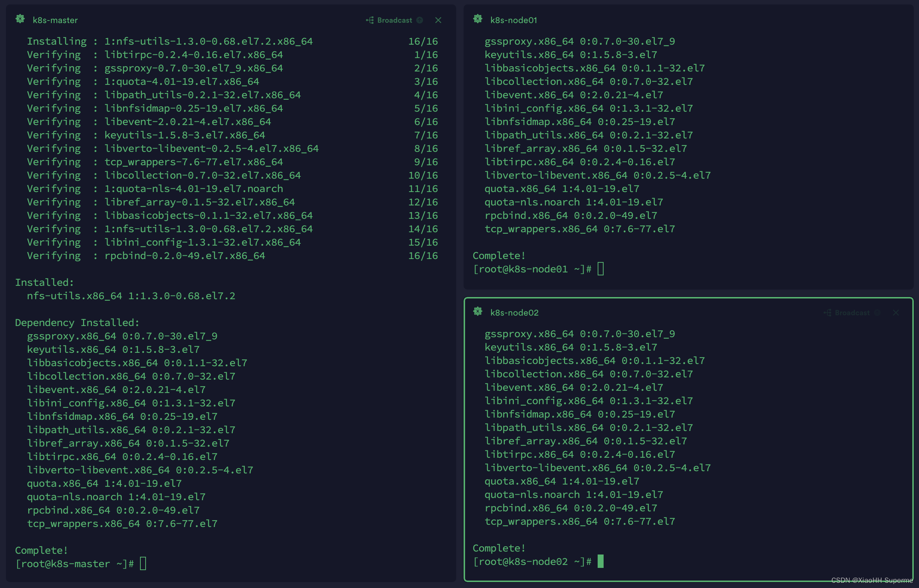This screenshot has height=588, width=919.
Task: Select the k8s-node01 pane title
Action: (x=514, y=20)
